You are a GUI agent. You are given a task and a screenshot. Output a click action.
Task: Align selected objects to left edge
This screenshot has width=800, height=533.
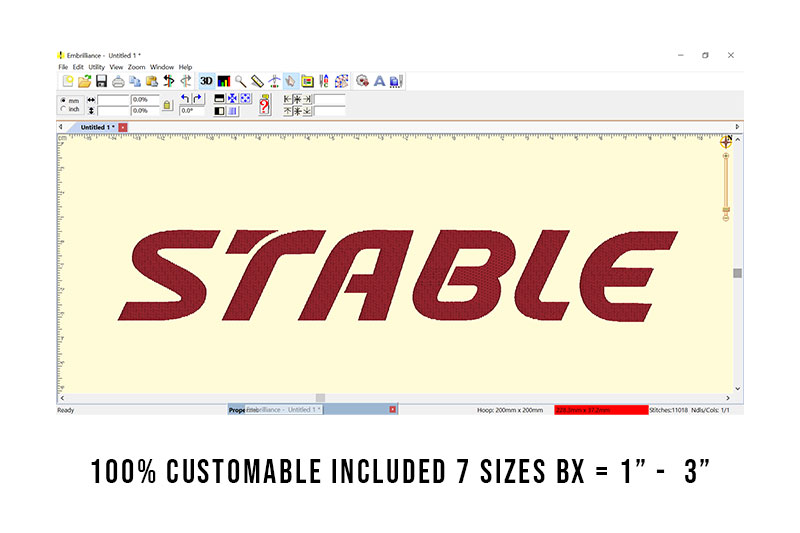click(x=288, y=99)
